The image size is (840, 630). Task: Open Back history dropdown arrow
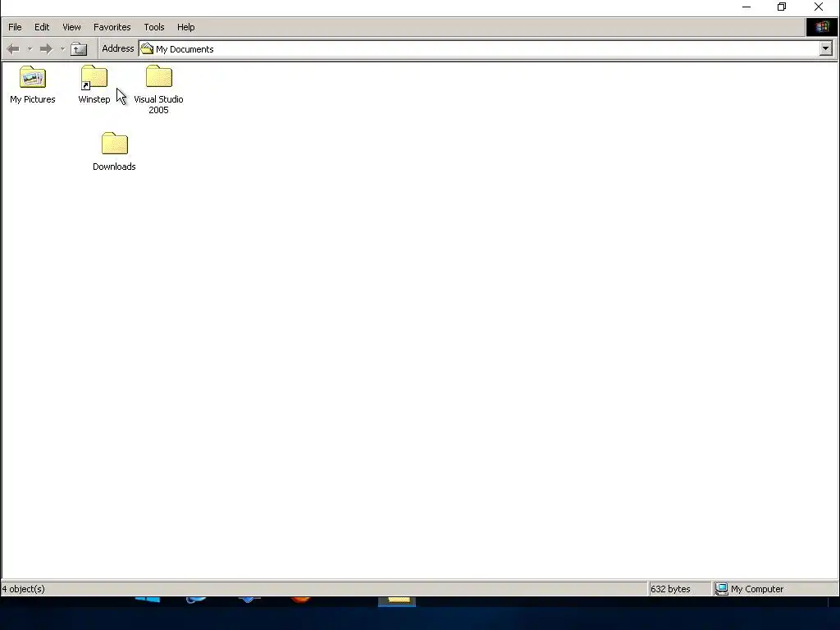point(30,49)
